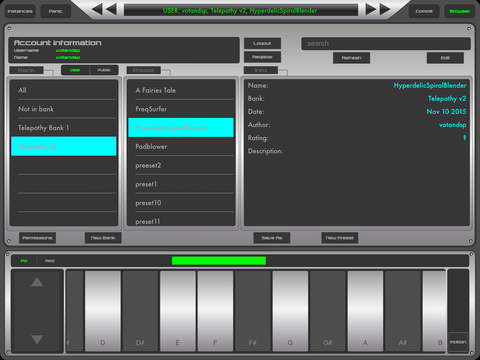
Task: Click the search input field
Action: (x=386, y=44)
